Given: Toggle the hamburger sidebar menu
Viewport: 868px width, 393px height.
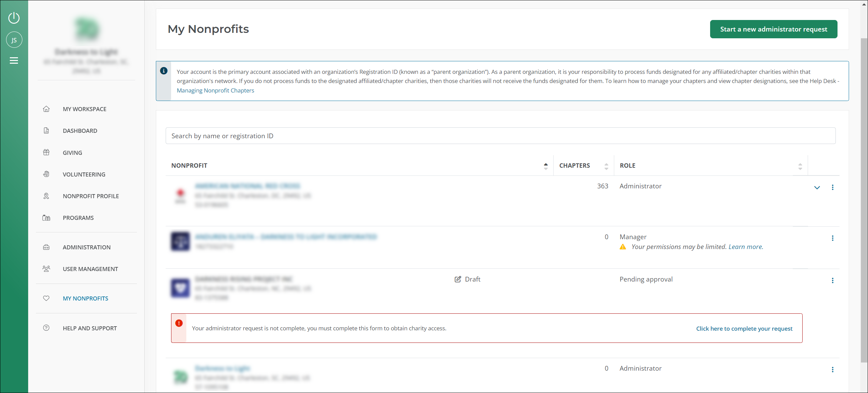Looking at the screenshot, I should pyautogui.click(x=14, y=61).
